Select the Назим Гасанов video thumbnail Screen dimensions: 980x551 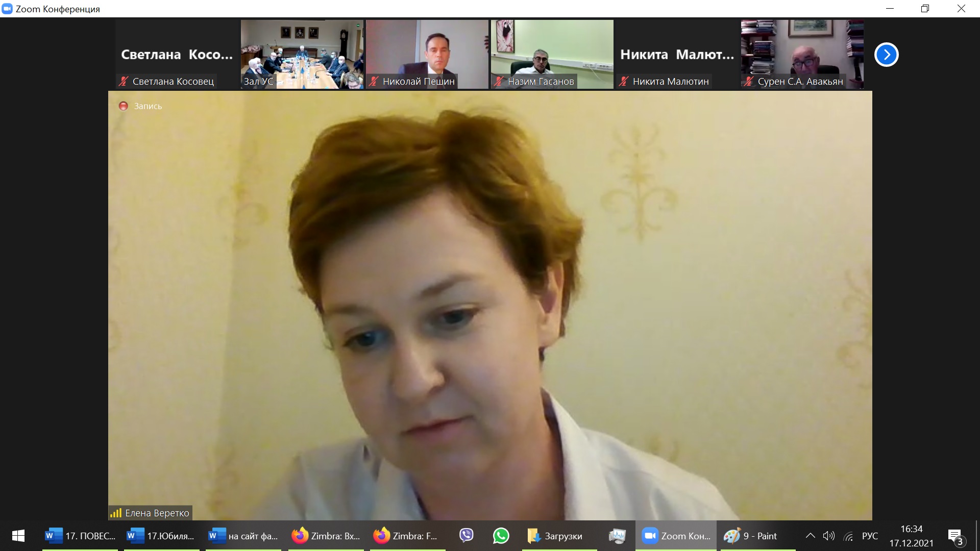[x=552, y=55]
